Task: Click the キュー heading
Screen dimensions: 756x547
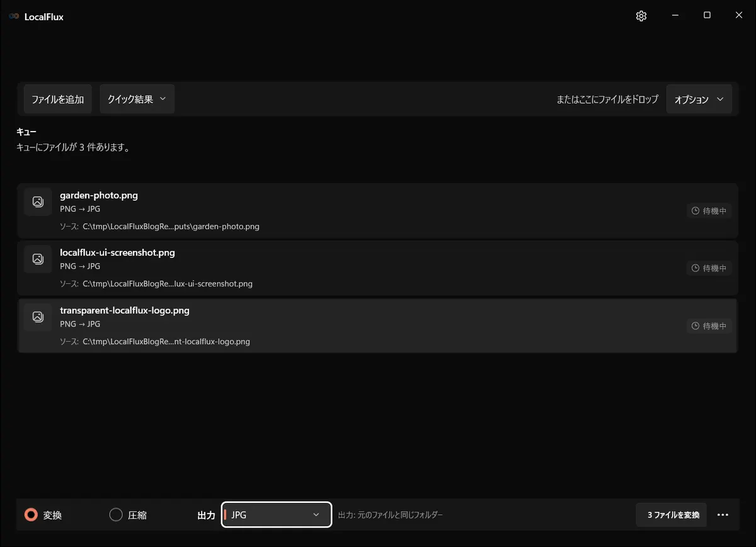Action: pos(26,132)
